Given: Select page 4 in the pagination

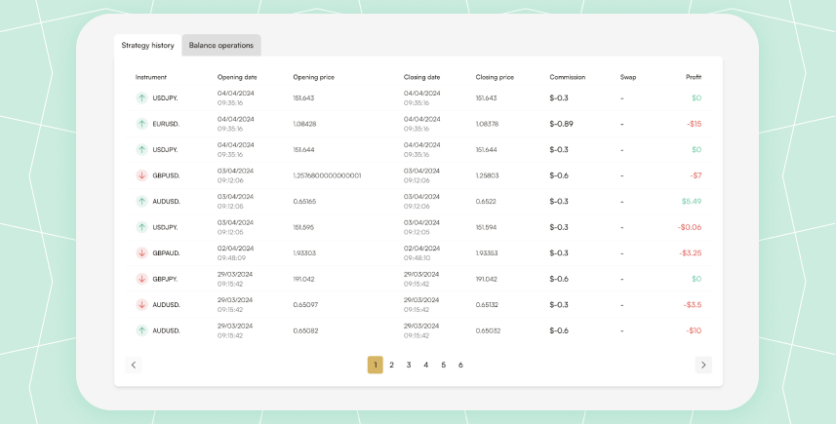Looking at the screenshot, I should coord(426,365).
